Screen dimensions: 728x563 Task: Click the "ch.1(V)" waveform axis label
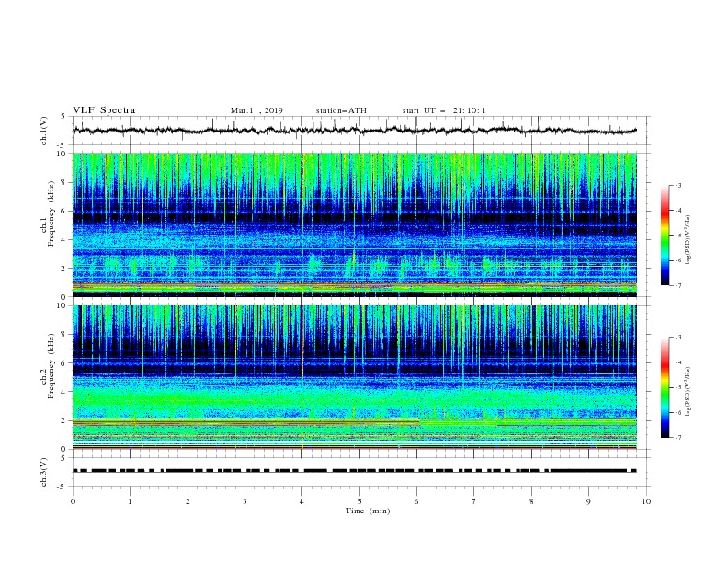pyautogui.click(x=44, y=131)
